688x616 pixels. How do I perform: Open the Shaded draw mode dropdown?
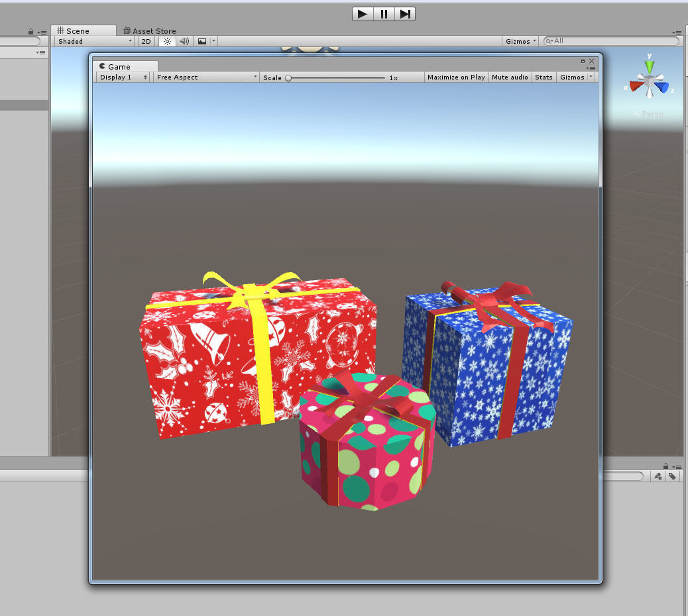pyautogui.click(x=95, y=41)
